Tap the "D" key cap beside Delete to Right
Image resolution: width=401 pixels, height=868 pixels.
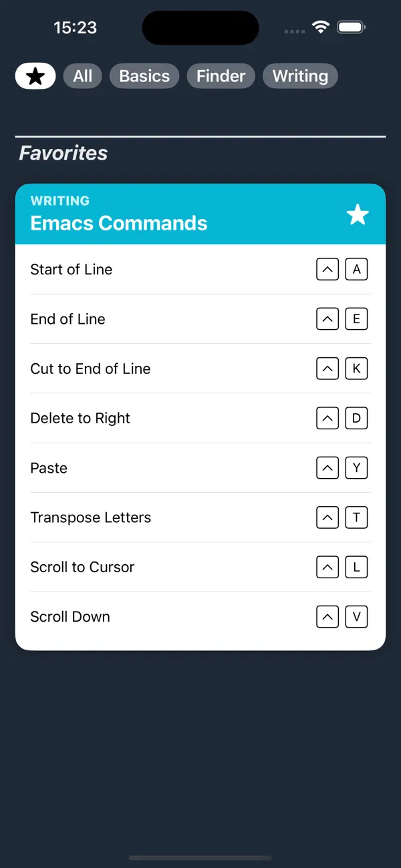click(x=356, y=418)
